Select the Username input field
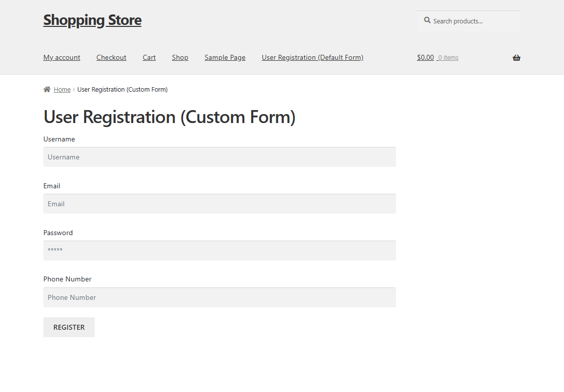564x392 pixels. click(220, 157)
